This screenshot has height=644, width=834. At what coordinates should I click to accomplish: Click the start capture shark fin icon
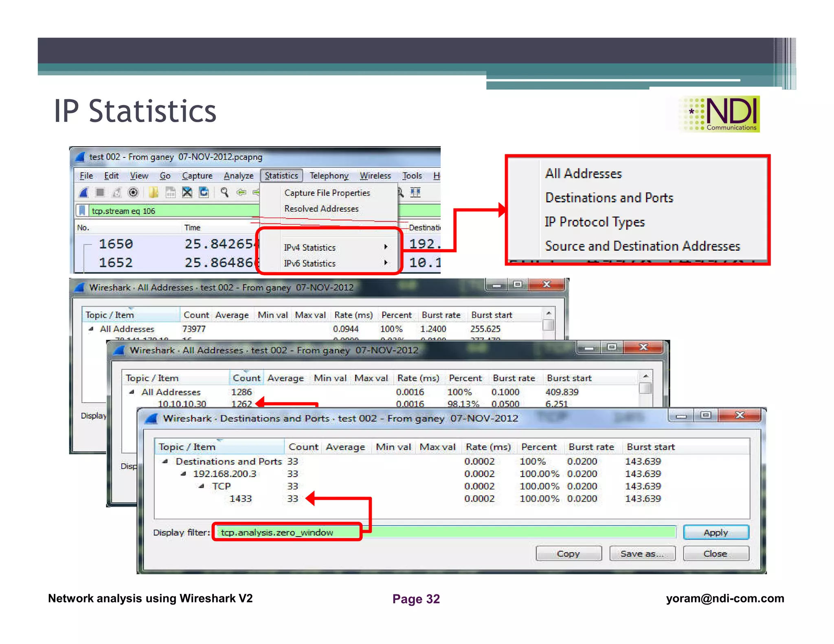(x=84, y=192)
